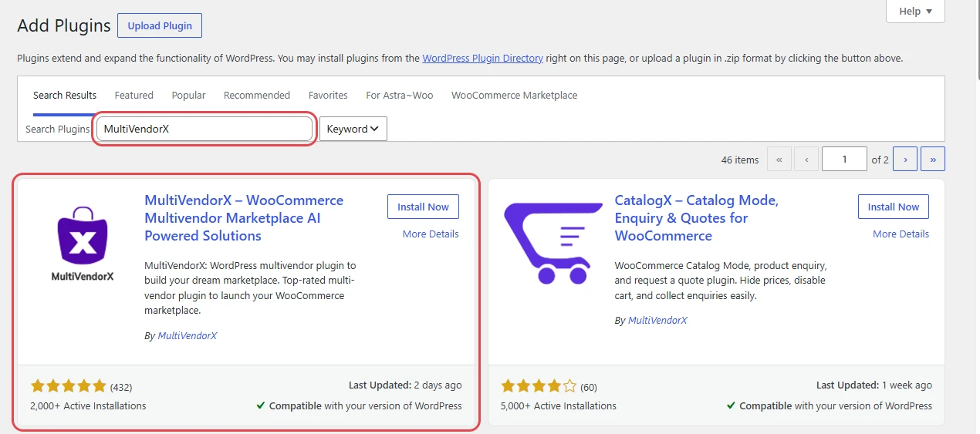Click the five-star rating of MultiVendorX

click(x=68, y=386)
